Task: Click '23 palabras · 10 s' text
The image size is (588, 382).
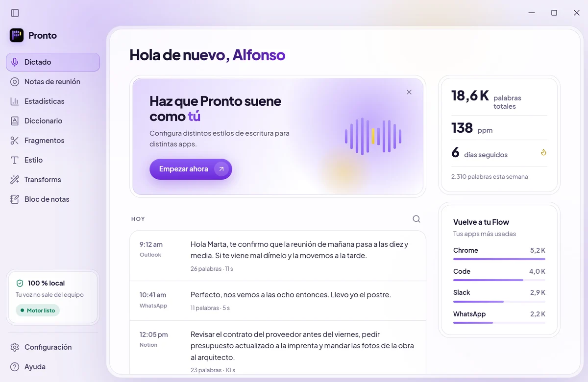Action: (x=213, y=370)
